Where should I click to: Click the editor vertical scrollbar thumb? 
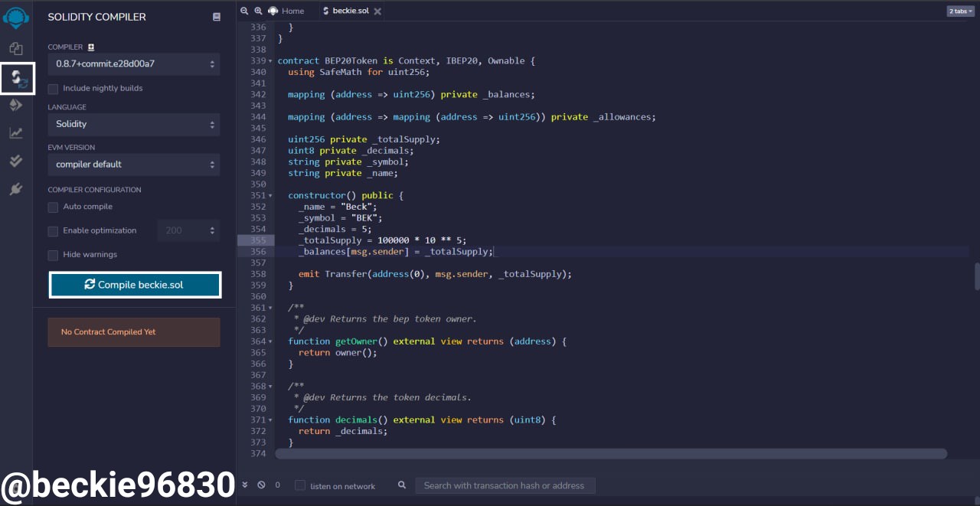tap(977, 276)
